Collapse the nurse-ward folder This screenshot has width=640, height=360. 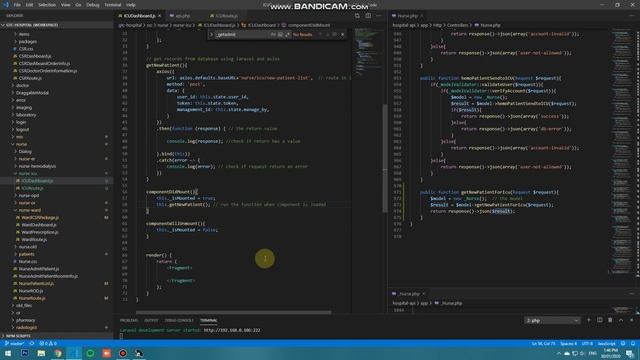click(x=30, y=210)
